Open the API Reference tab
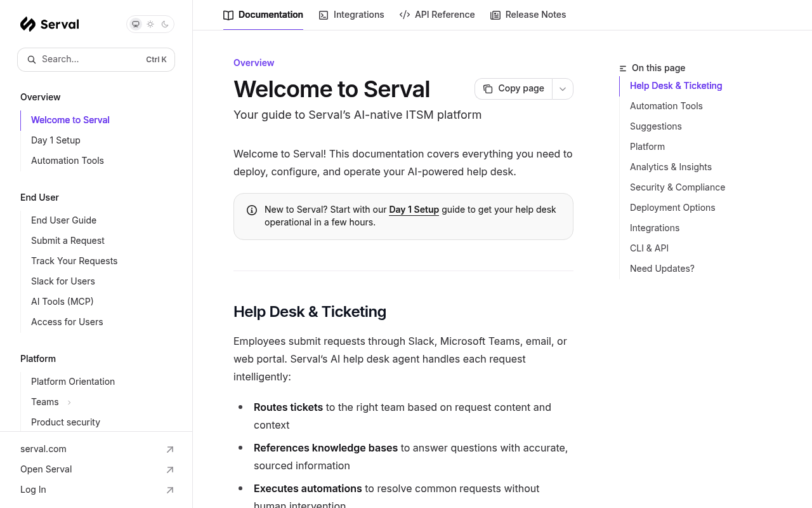This screenshot has width=812, height=508. click(437, 15)
